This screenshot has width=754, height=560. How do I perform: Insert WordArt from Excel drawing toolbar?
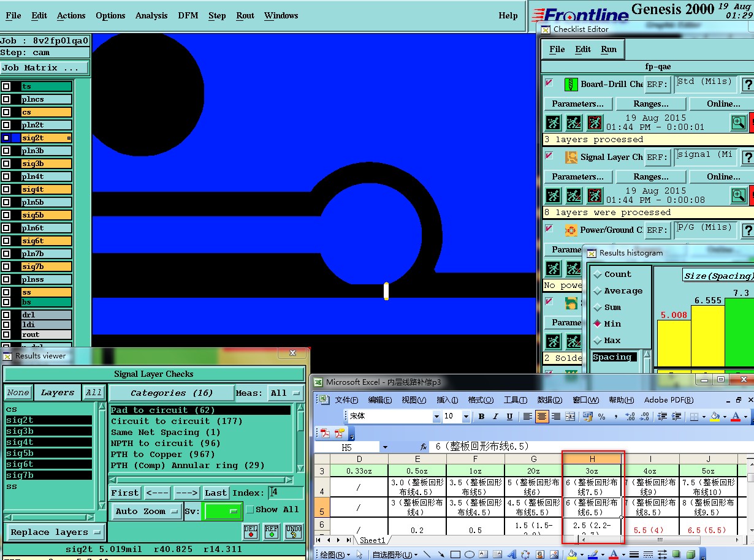pos(512,554)
